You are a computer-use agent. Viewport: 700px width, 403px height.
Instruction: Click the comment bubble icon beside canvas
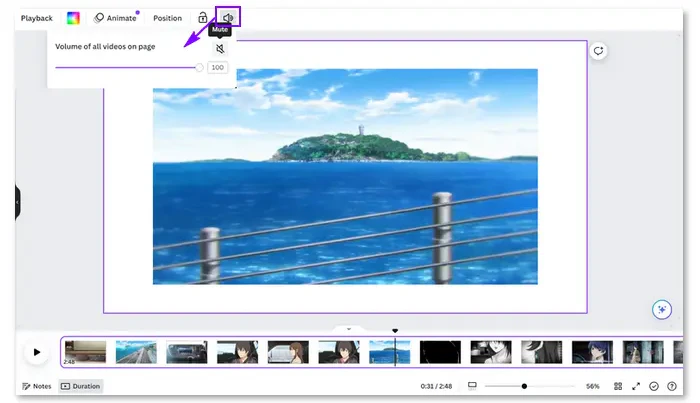(598, 50)
